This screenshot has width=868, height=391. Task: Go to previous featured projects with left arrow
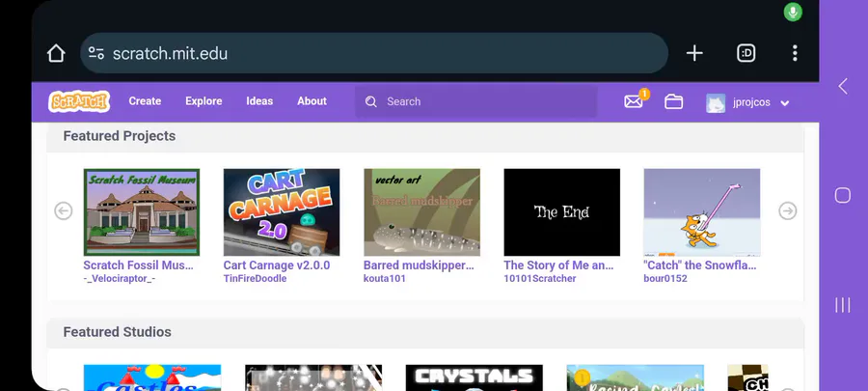63,211
